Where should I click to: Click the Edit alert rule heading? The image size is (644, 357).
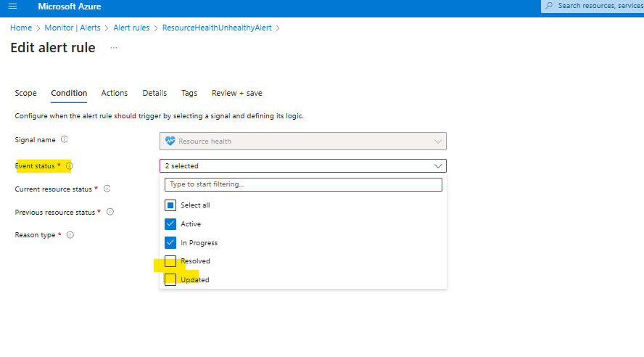point(53,48)
